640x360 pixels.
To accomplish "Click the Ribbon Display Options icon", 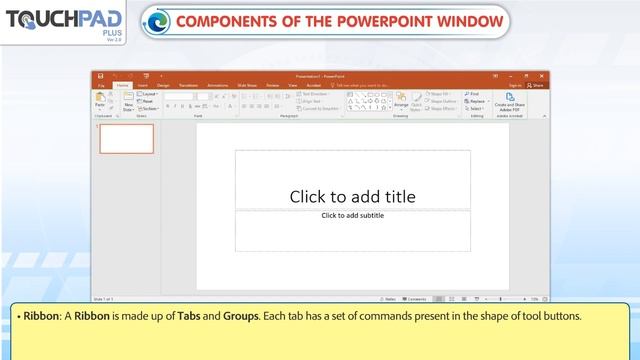I will click(x=495, y=76).
